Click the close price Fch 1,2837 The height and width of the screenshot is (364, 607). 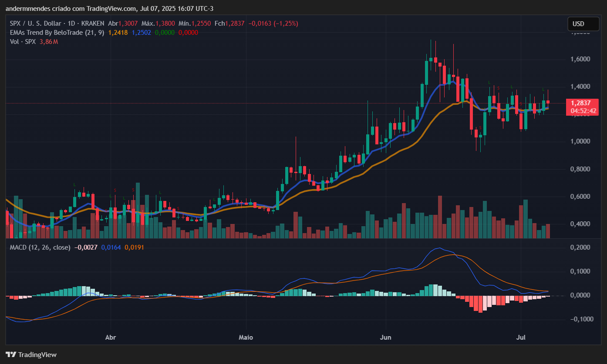click(x=229, y=23)
